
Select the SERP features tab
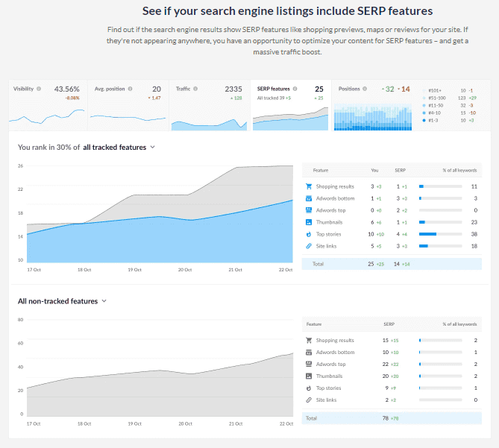click(291, 105)
